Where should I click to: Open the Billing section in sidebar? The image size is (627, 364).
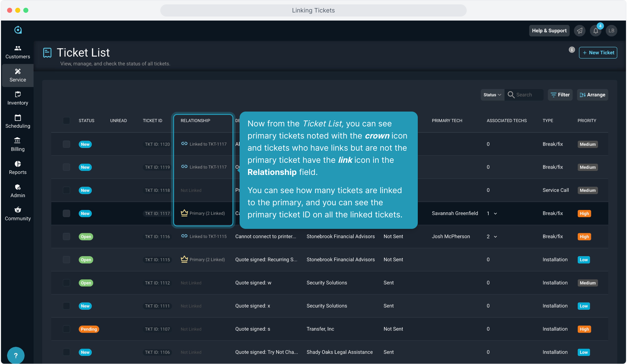click(18, 144)
